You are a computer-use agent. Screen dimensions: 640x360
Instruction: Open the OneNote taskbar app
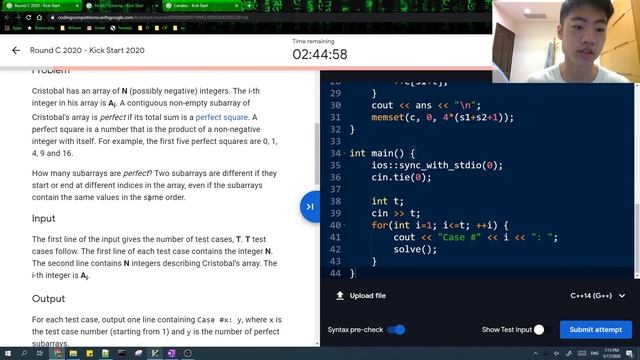pyautogui.click(x=171, y=353)
